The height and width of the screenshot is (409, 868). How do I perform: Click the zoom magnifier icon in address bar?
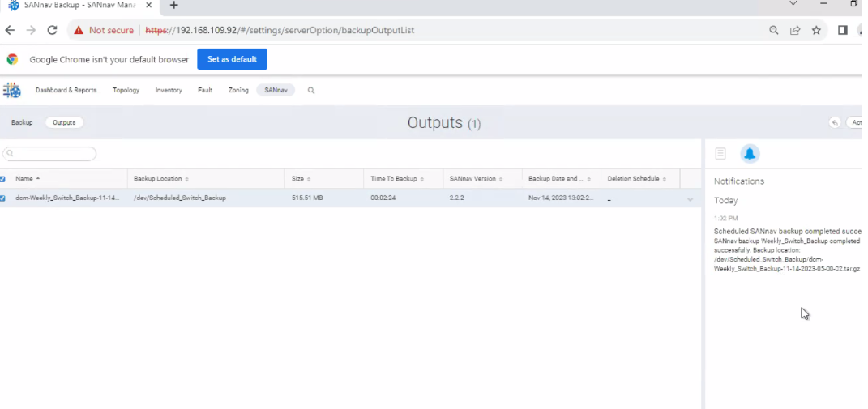774,31
